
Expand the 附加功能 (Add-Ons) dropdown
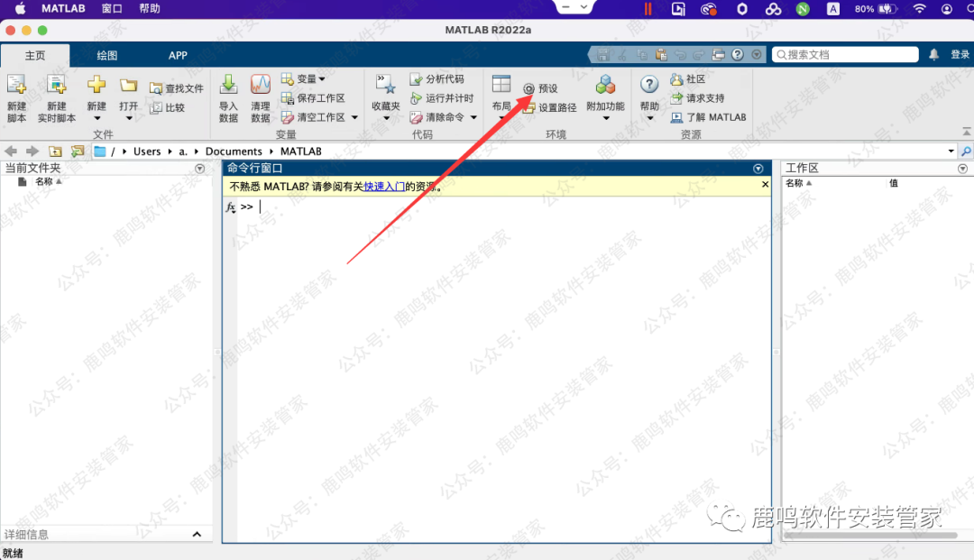pos(605,117)
